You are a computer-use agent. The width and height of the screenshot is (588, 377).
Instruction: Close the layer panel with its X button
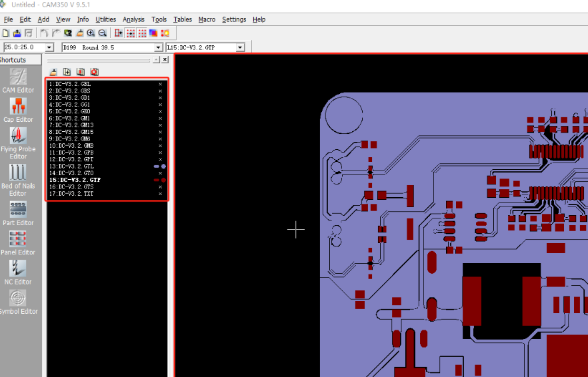pos(165,59)
